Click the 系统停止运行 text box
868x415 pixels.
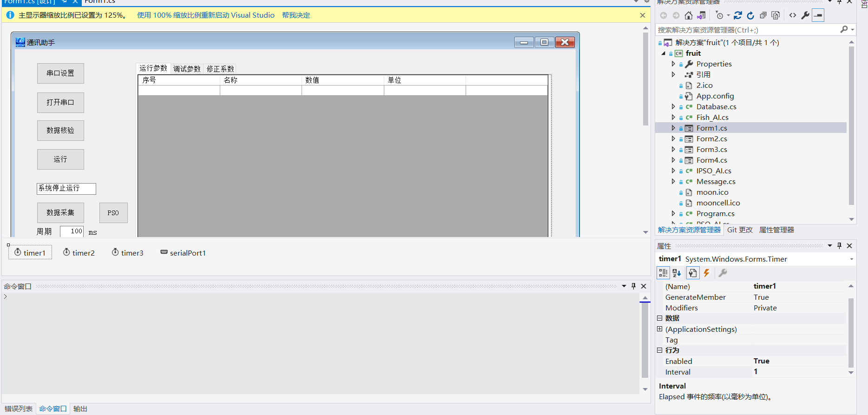coord(66,188)
